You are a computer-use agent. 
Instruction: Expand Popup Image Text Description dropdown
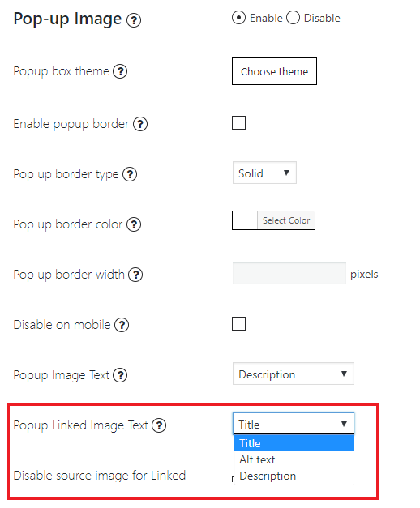[x=294, y=374]
